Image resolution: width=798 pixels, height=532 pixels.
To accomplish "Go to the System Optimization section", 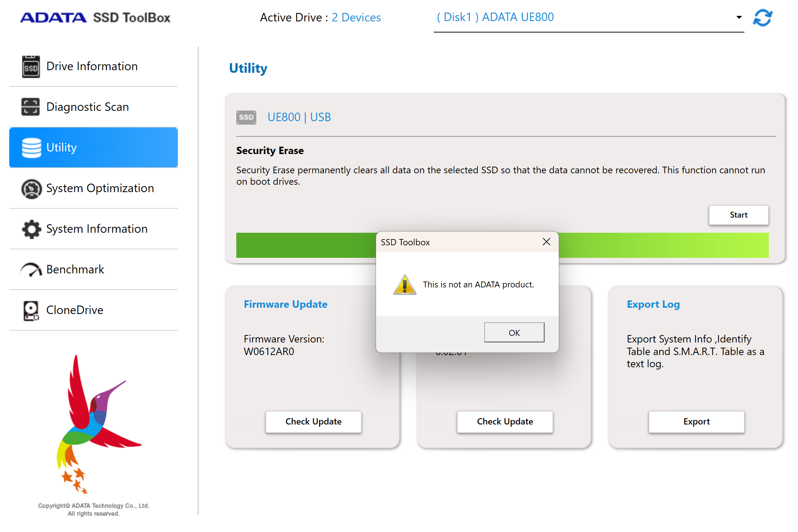I will pos(100,188).
